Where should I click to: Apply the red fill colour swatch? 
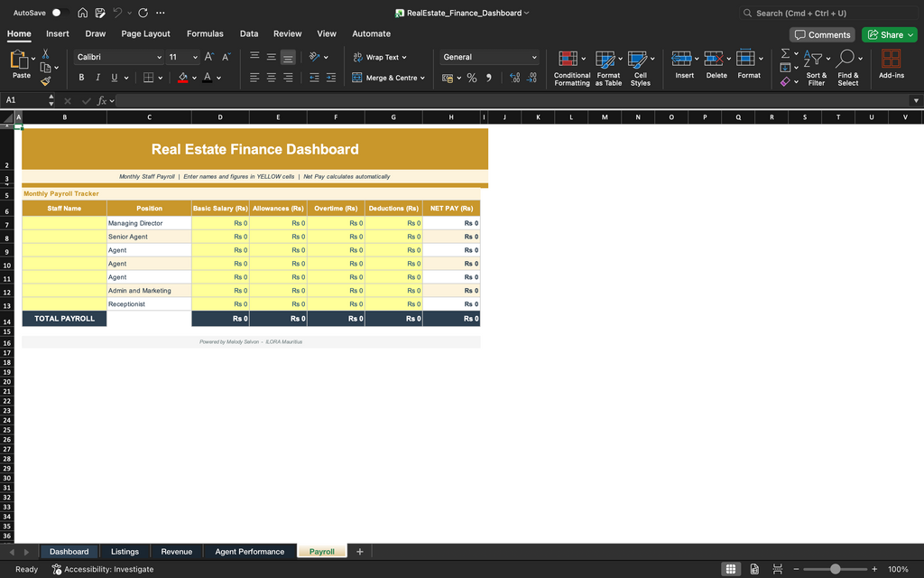182,78
